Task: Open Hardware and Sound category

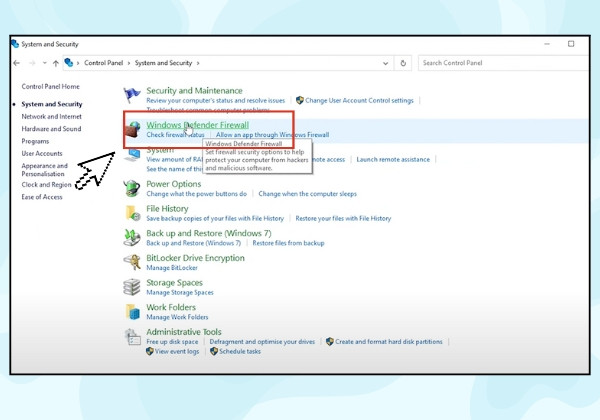Action: [x=51, y=129]
